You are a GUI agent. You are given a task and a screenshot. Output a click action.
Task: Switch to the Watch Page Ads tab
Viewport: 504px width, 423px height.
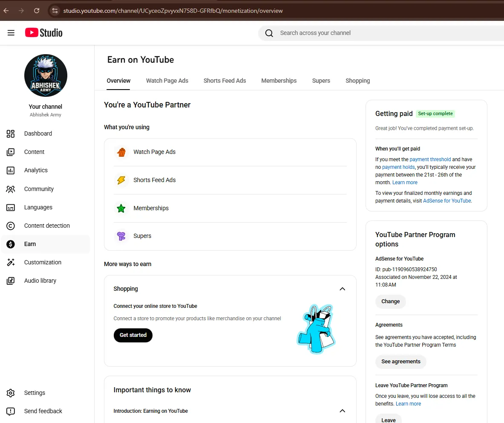pyautogui.click(x=167, y=81)
